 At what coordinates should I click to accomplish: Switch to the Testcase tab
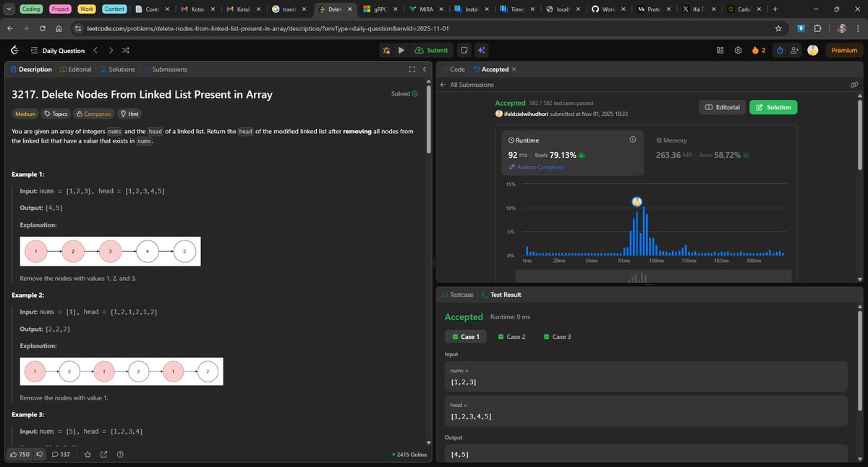point(457,295)
